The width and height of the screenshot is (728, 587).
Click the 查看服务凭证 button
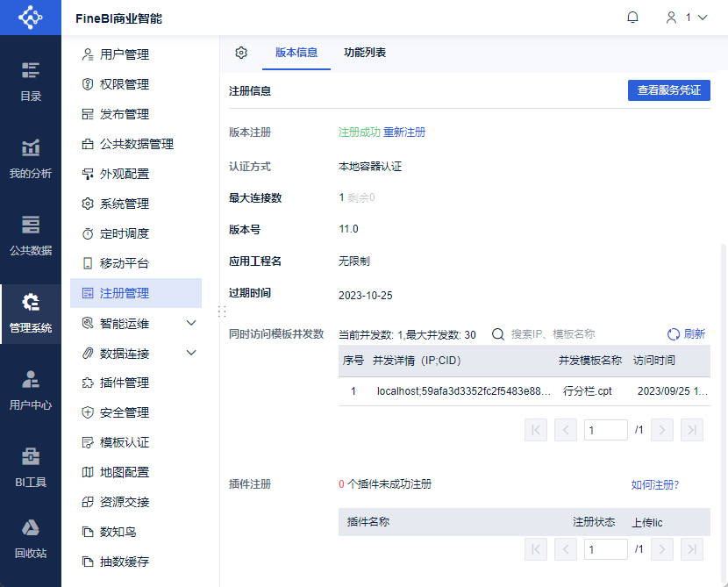tap(668, 90)
